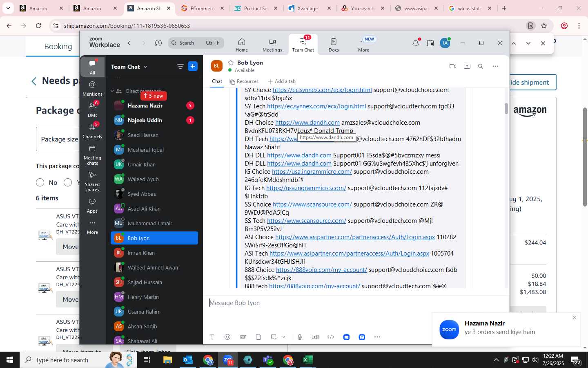The width and height of the screenshot is (588, 368).
Task: Open TA profile avatar menu
Action: pos(445,43)
